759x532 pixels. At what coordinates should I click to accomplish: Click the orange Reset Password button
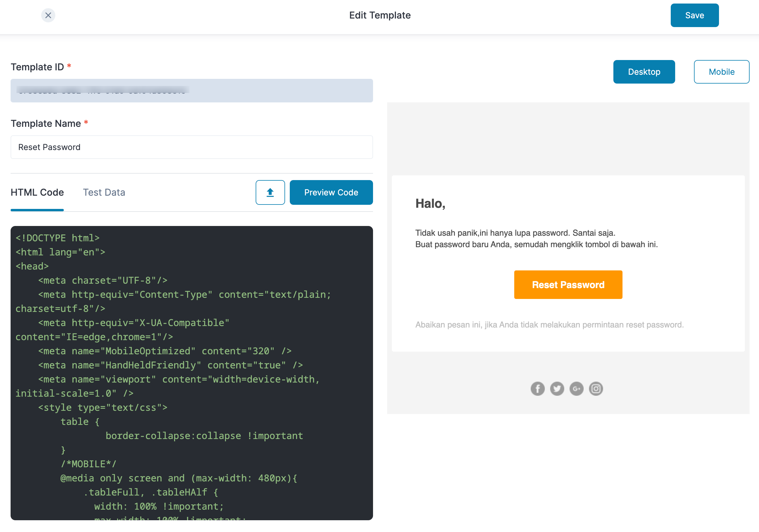567,285
